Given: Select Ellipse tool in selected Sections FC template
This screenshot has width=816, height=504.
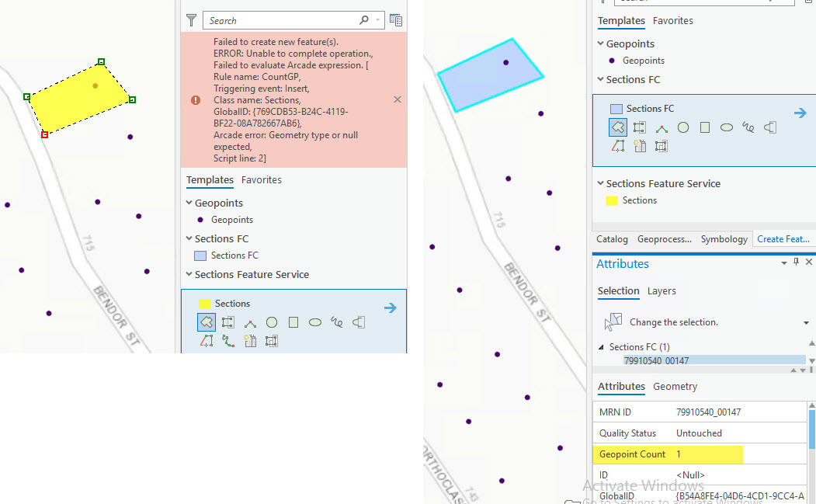Looking at the screenshot, I should coord(727,127).
